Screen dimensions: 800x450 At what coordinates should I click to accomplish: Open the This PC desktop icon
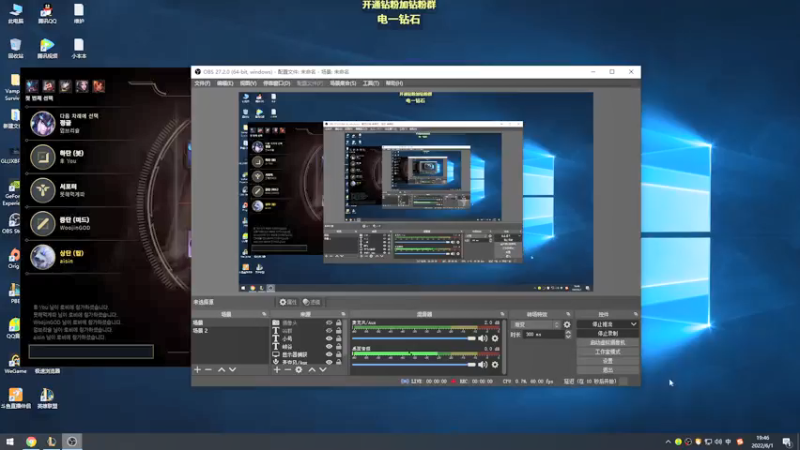[x=16, y=14]
